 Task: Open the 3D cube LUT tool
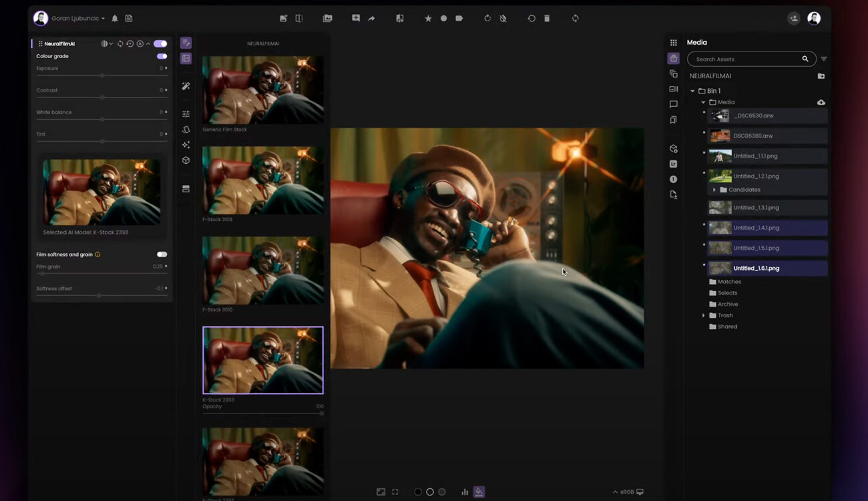coord(186,160)
